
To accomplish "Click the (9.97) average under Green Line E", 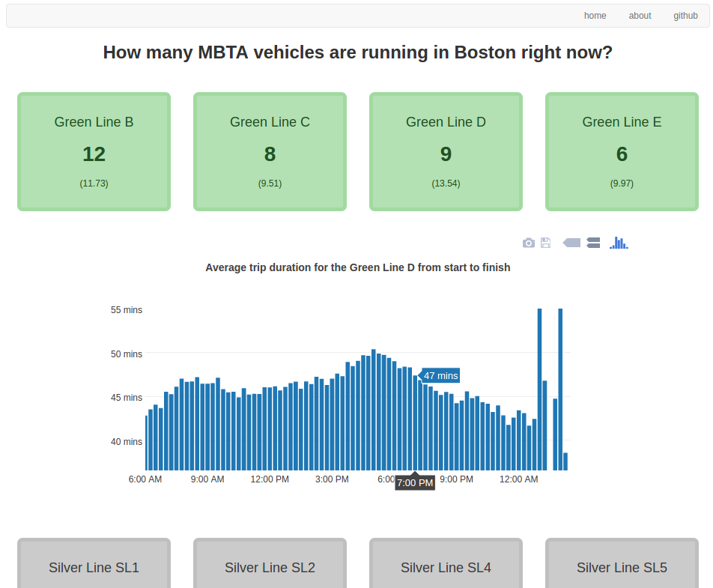I will 622,184.
